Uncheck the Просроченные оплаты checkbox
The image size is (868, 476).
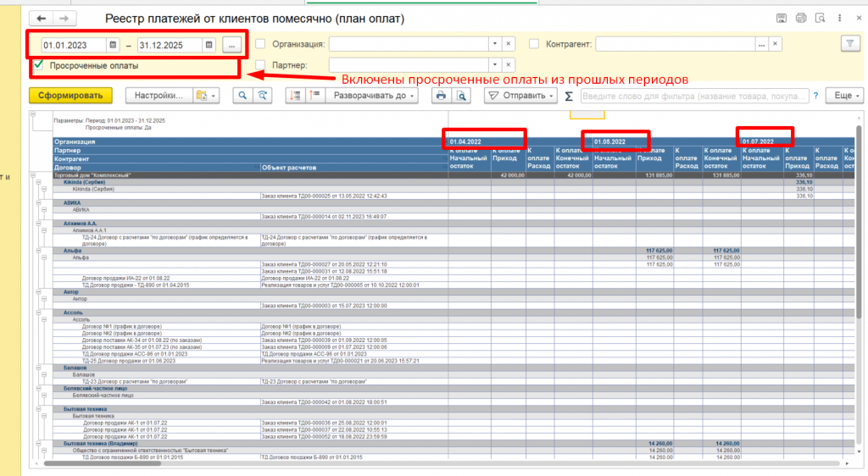(x=38, y=65)
